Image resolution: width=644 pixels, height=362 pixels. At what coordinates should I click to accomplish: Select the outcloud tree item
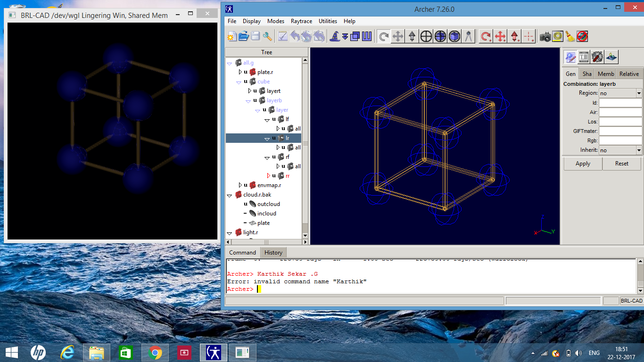[269, 204]
